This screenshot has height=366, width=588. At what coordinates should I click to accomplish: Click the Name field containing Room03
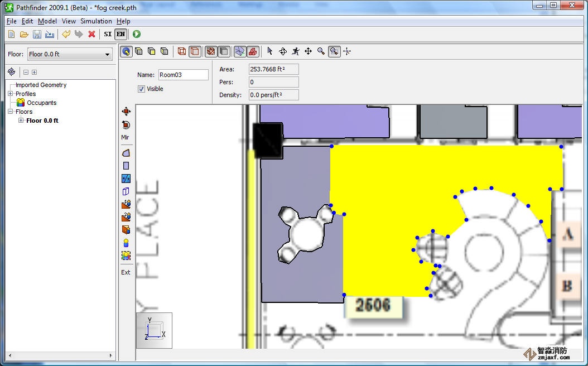[183, 75]
